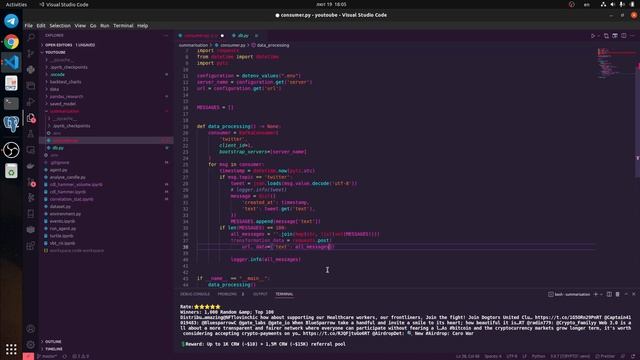This screenshot has height=360, width=640.
Task: Open the Help menu
Action: click(x=142, y=25)
